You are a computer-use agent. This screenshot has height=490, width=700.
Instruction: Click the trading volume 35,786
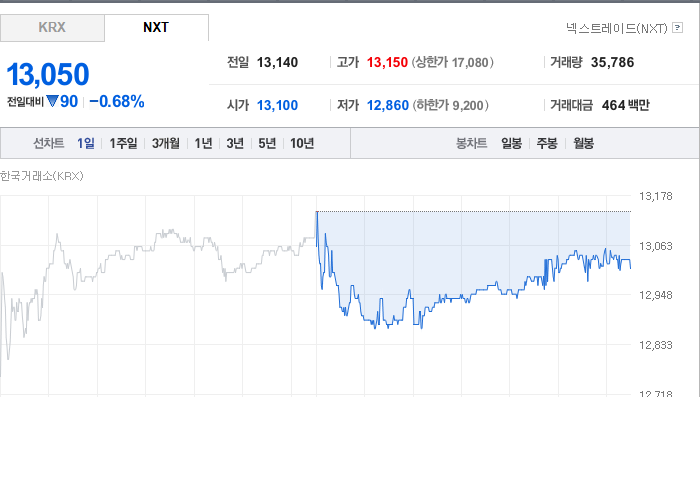[x=612, y=62]
